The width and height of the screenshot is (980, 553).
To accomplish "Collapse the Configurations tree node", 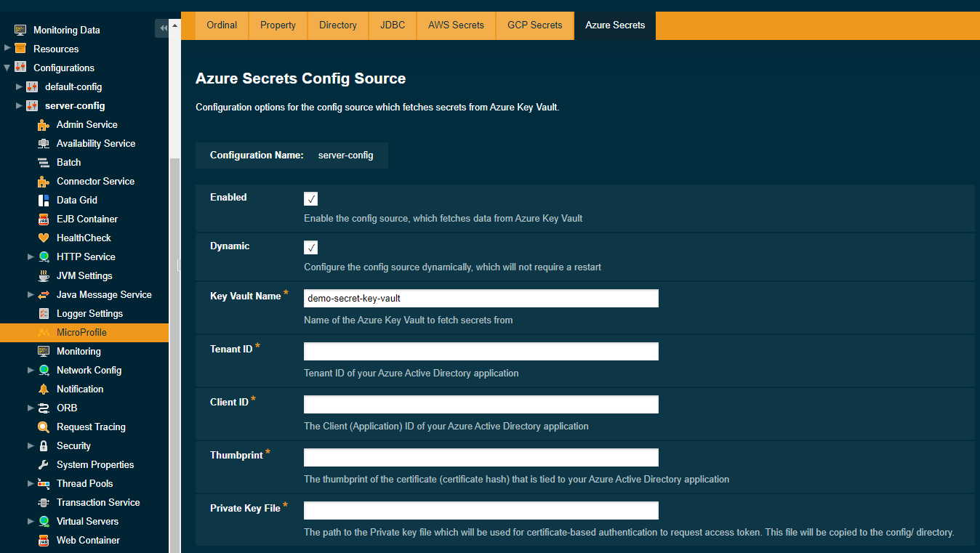I will click(x=6, y=68).
